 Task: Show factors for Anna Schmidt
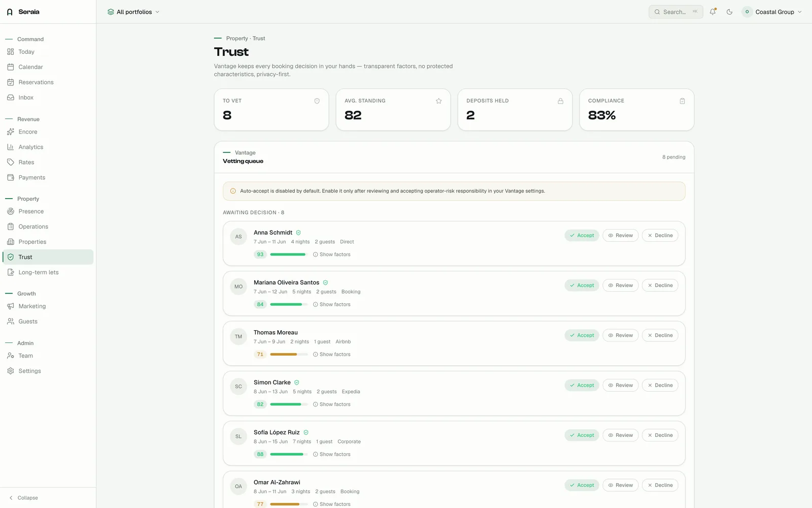click(332, 255)
